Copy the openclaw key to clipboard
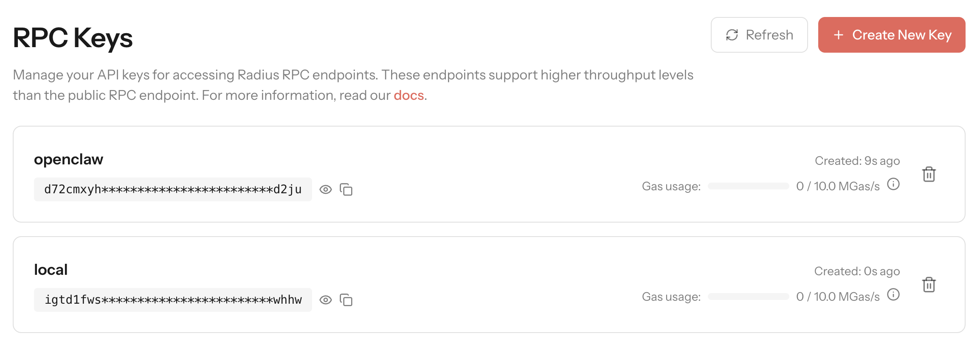Viewport: 980px width, 350px height. [346, 189]
